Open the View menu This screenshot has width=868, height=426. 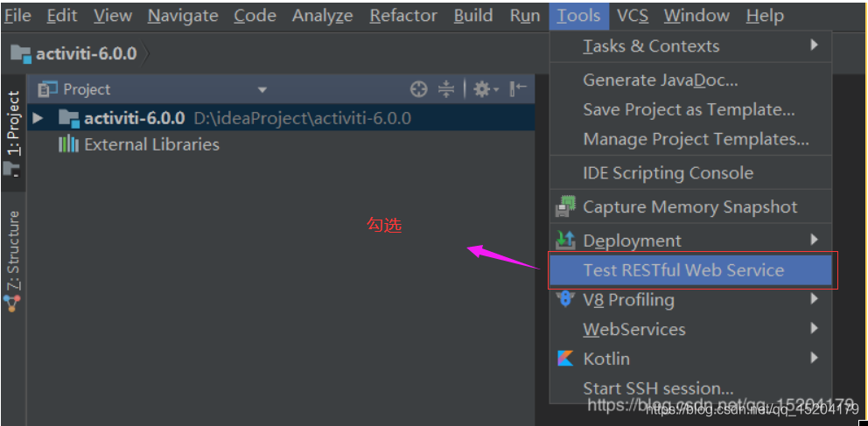point(113,16)
